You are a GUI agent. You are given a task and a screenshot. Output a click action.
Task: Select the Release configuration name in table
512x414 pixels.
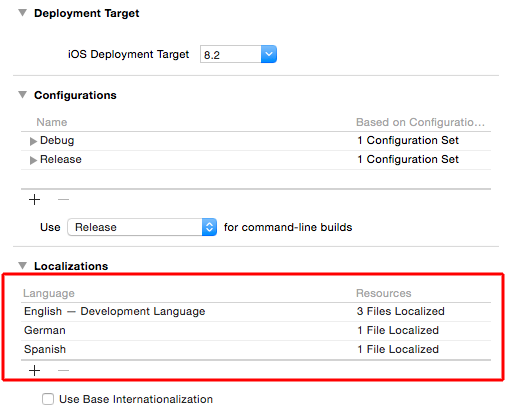(x=61, y=159)
